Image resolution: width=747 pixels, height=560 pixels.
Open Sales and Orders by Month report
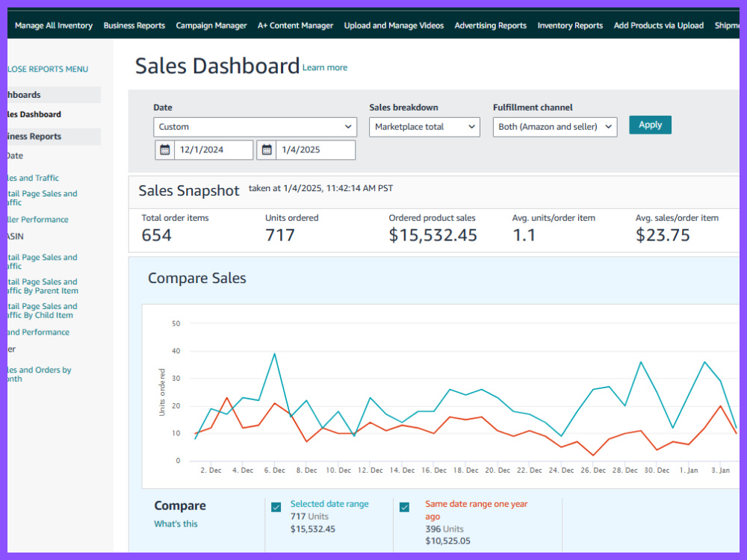coord(39,374)
